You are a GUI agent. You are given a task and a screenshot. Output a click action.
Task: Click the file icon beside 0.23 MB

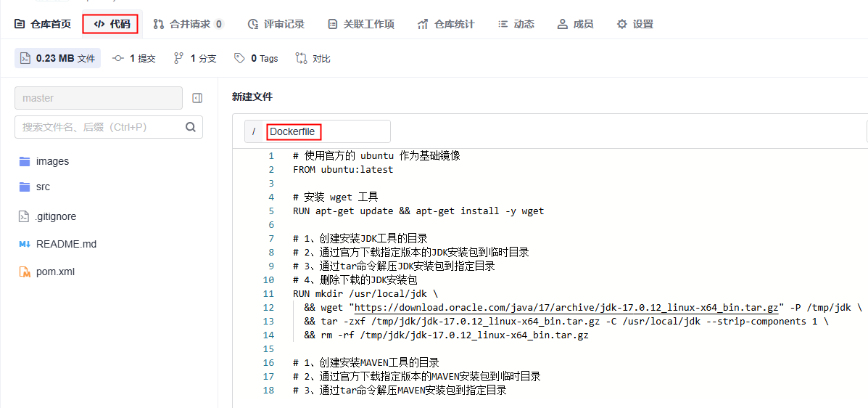[25, 58]
